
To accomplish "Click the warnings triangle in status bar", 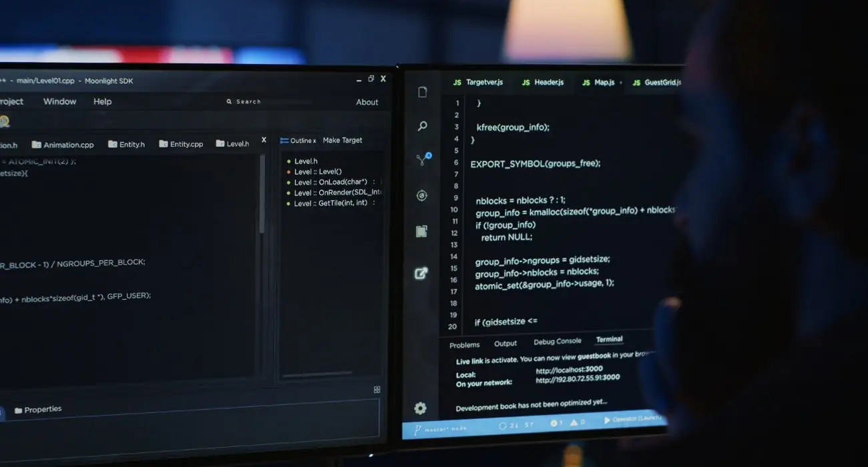I will (574, 422).
